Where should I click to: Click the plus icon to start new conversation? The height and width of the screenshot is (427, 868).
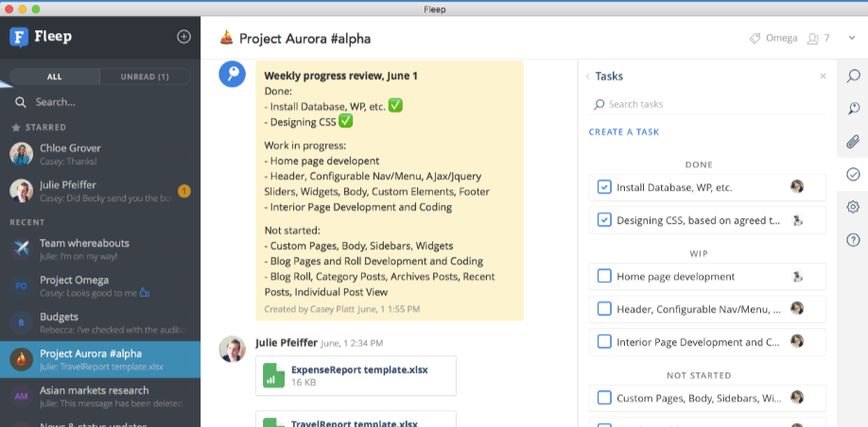[183, 37]
